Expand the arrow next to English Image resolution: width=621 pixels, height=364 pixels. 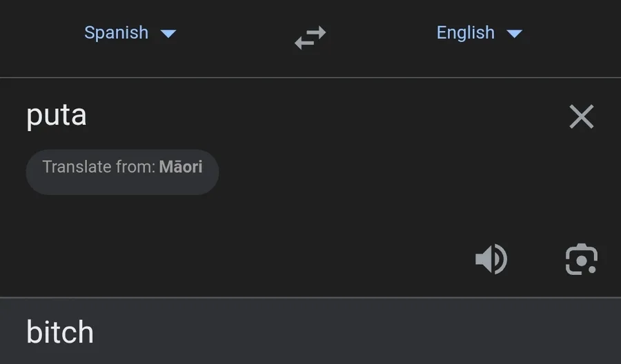[515, 34]
